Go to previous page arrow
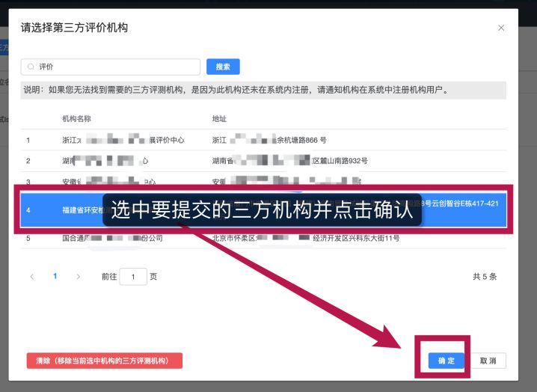537x392 pixels. click(x=31, y=276)
